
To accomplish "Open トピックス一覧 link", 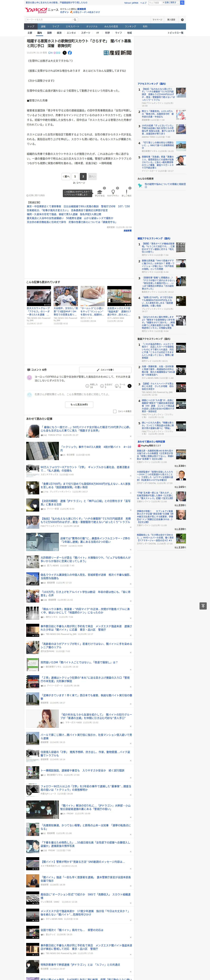I will [x=175, y=33].
